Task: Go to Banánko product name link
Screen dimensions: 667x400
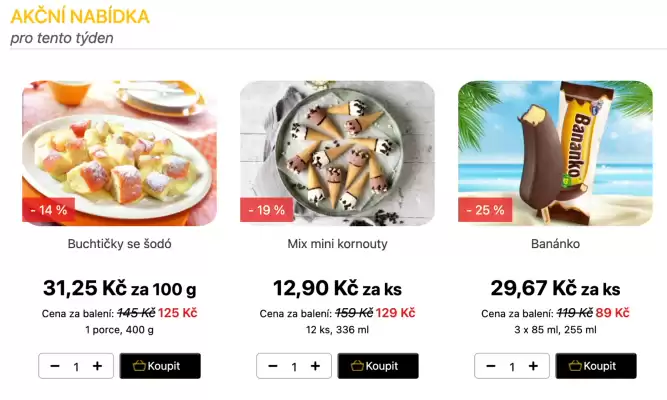Action: tap(555, 244)
